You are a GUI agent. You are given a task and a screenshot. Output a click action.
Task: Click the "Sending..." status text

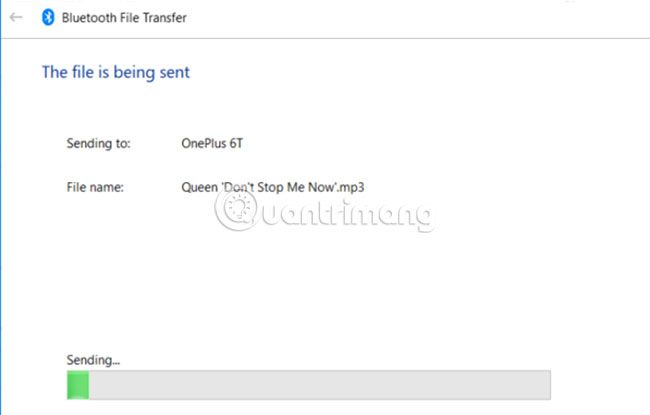point(93,359)
